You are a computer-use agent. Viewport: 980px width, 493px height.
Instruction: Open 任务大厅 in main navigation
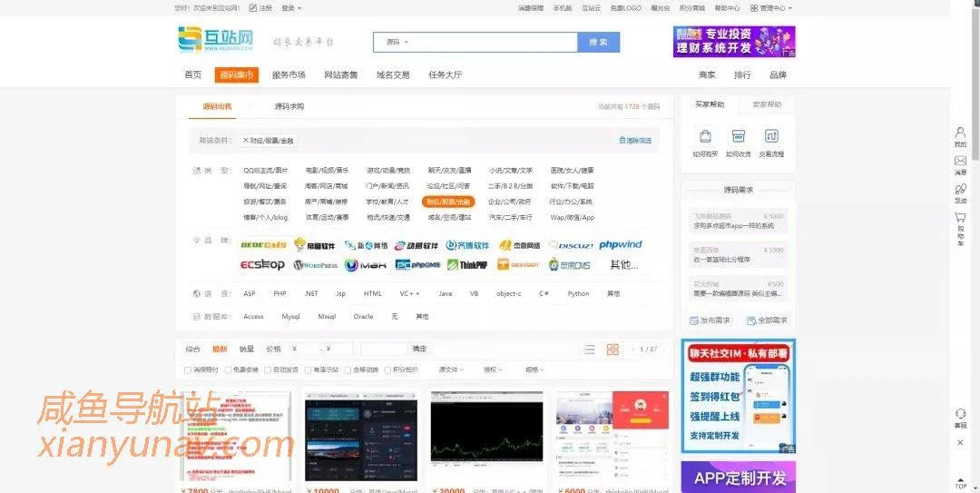tap(445, 75)
